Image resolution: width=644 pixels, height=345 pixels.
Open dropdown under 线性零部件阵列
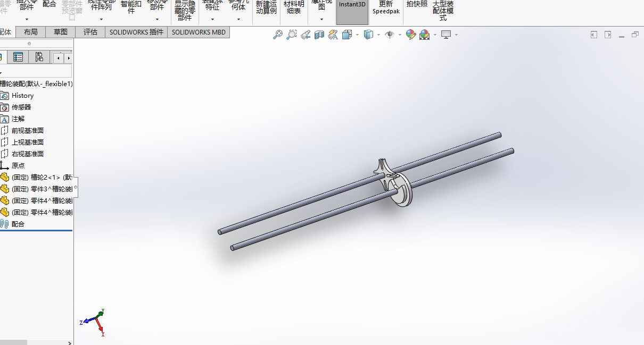[x=101, y=19]
